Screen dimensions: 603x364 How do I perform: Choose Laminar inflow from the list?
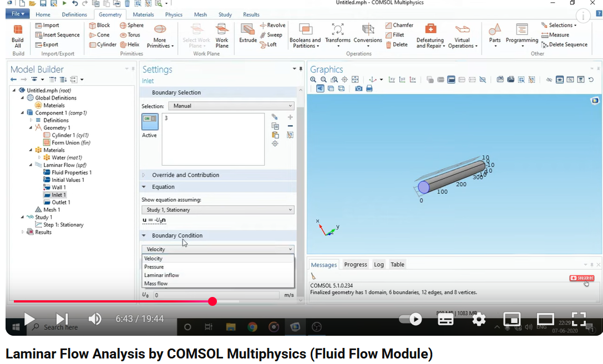tap(161, 275)
